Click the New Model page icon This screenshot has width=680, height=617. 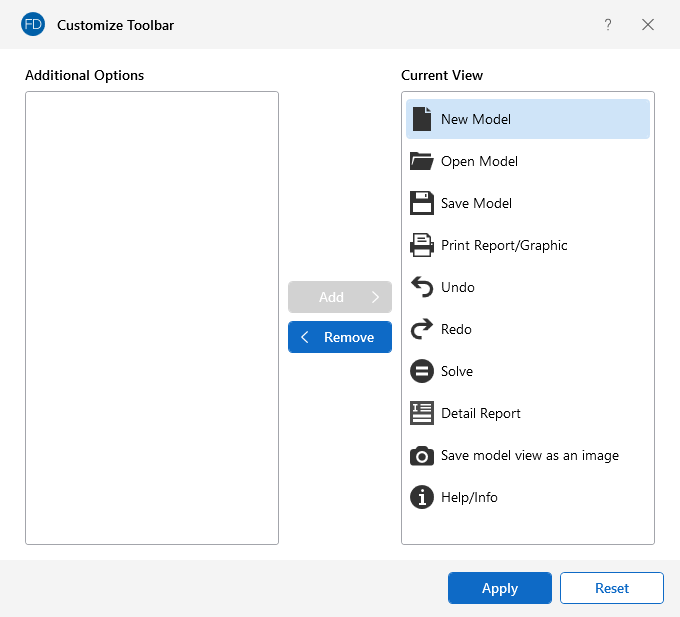coord(422,119)
